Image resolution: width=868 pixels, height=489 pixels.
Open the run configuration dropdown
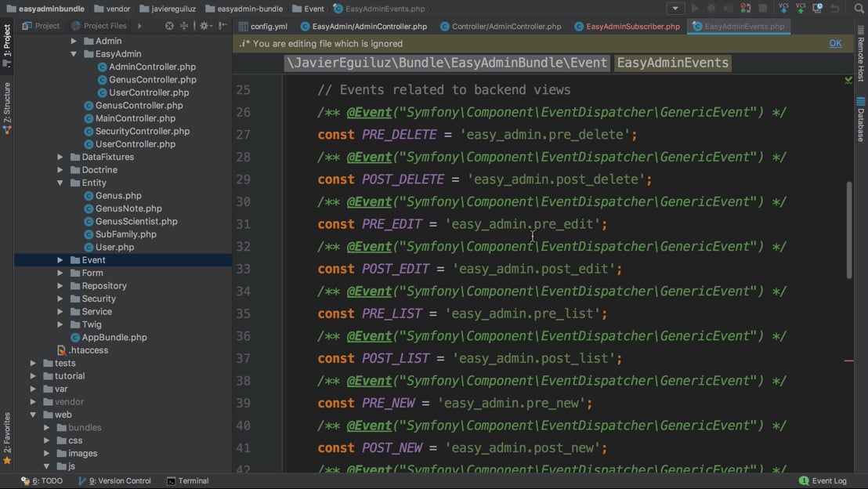[x=675, y=9]
